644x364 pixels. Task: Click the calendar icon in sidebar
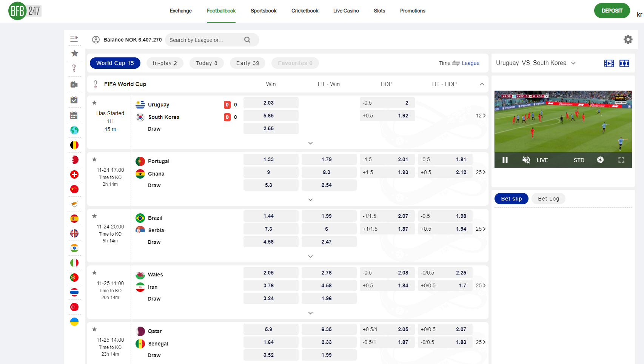pyautogui.click(x=74, y=116)
